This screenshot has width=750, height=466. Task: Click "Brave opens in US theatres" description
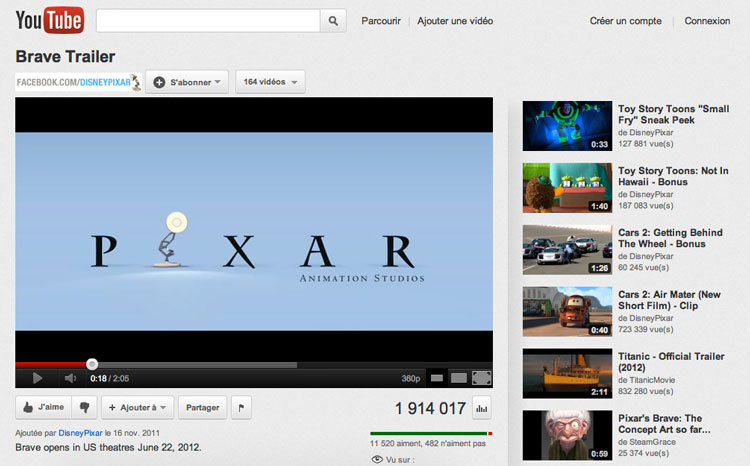point(108,447)
